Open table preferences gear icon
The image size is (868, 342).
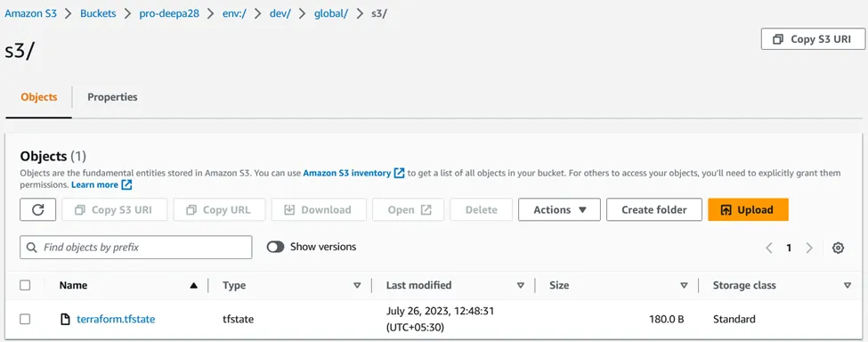[838, 248]
